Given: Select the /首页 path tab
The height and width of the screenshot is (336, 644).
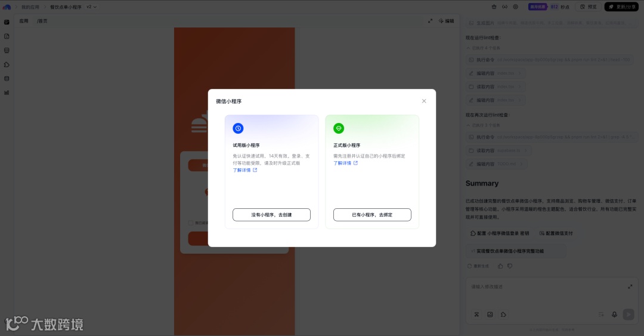Looking at the screenshot, I should (42, 21).
